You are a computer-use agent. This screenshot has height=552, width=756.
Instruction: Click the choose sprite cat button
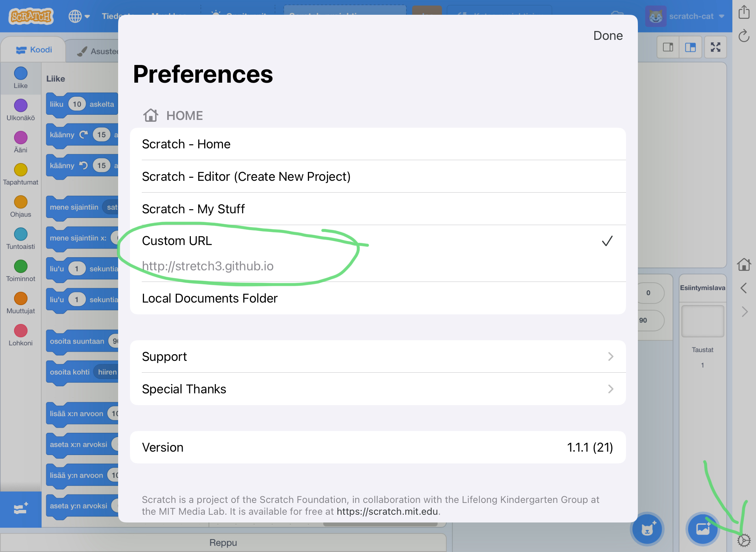click(647, 529)
